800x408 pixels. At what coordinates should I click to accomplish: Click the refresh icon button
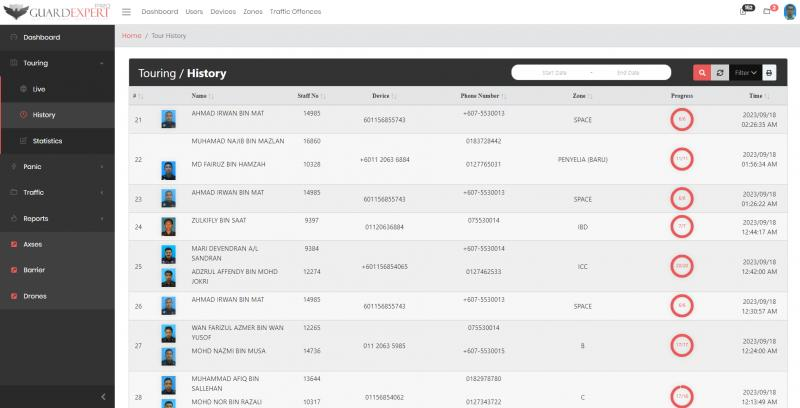point(719,73)
